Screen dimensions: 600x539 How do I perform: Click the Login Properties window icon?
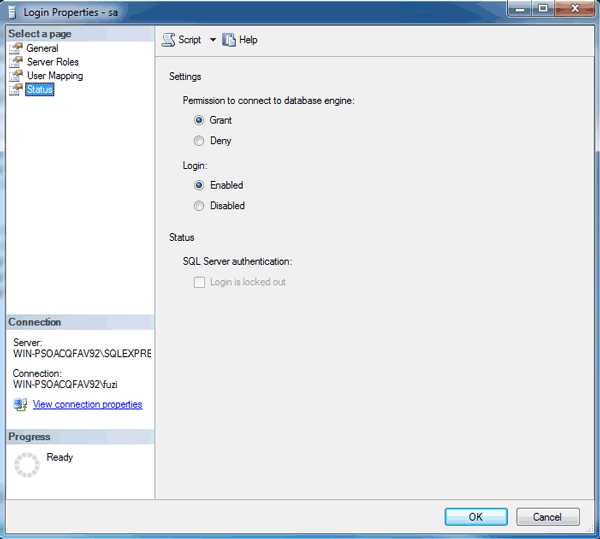pos(12,13)
